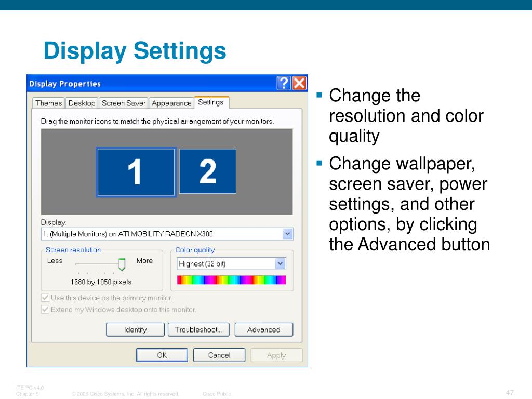
Task: Select the Settings tab
Action: (x=211, y=102)
